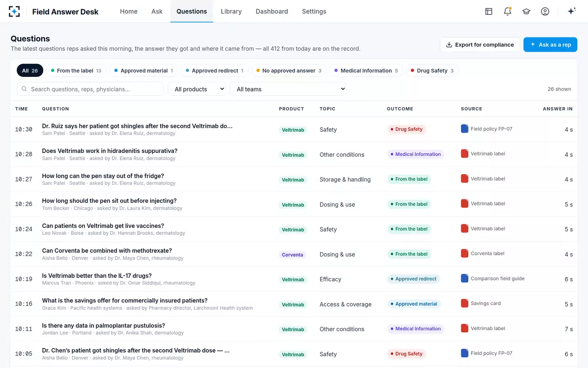The height and width of the screenshot is (368, 588).
Task: Open the palmoplantar pustulosis question
Action: coord(104,325)
